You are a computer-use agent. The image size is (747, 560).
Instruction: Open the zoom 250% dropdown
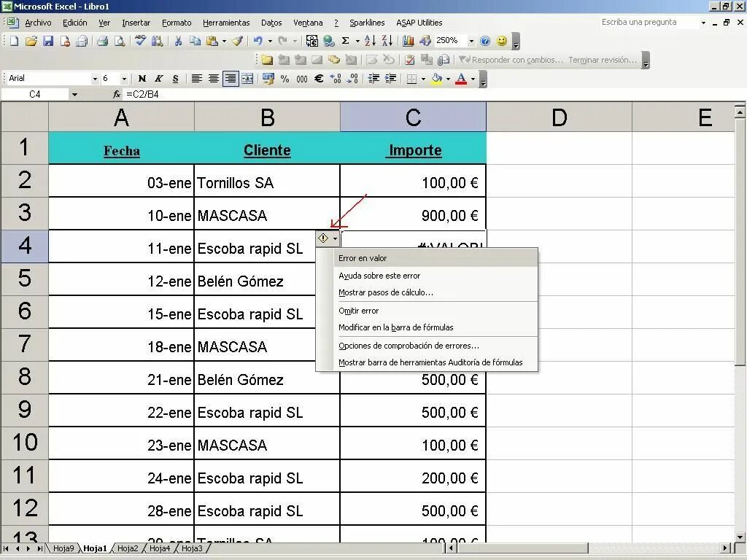click(471, 41)
